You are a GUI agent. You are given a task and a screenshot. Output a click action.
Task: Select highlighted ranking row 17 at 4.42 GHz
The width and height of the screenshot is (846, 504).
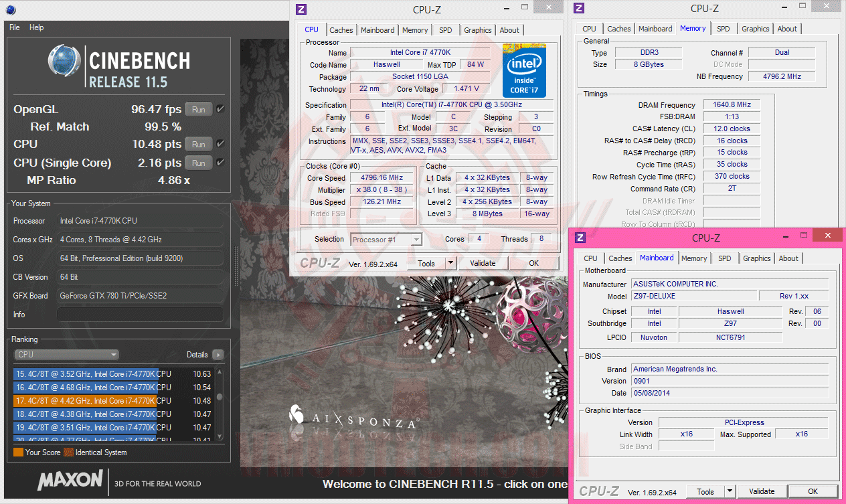(113, 401)
